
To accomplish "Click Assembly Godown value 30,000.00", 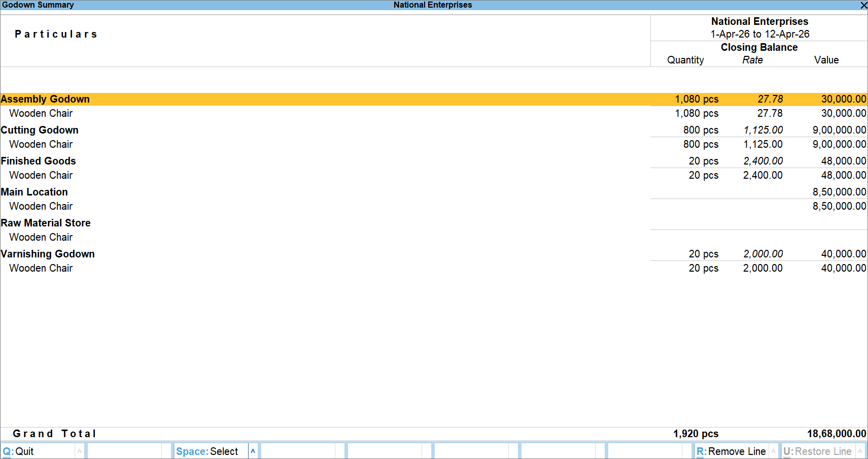I will [x=844, y=99].
